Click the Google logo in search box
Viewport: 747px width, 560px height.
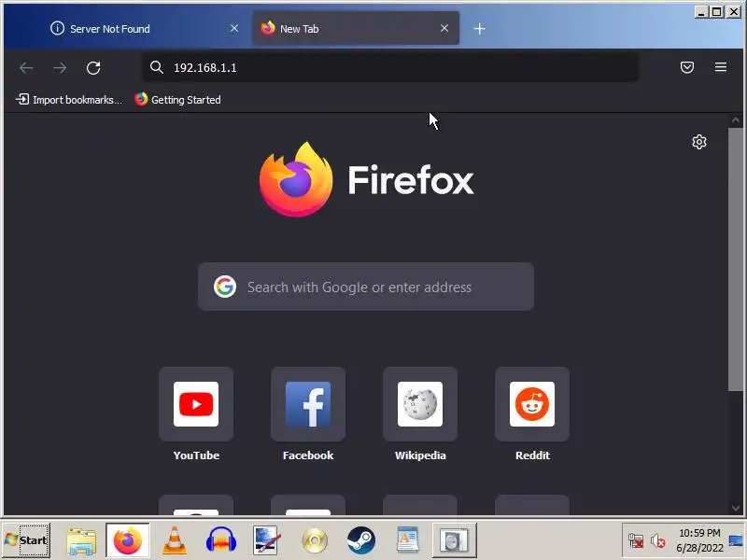(225, 287)
